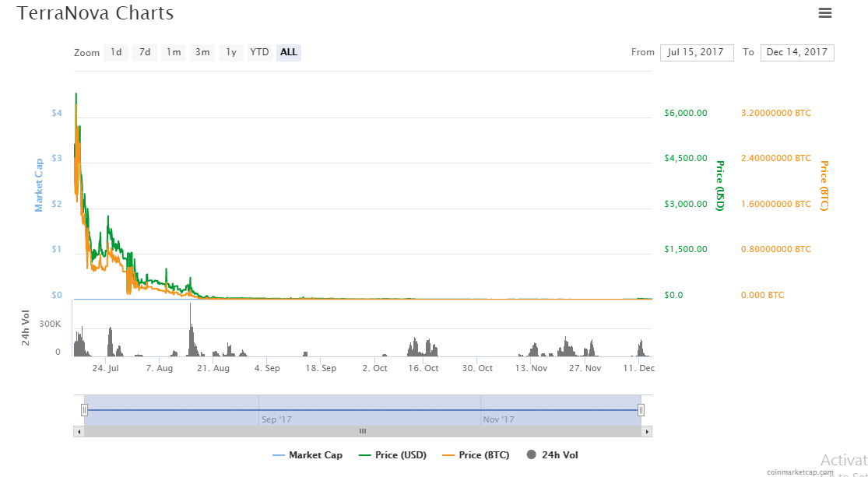This screenshot has width=868, height=477.
Task: Click the navigator right range handle
Action: click(x=641, y=410)
